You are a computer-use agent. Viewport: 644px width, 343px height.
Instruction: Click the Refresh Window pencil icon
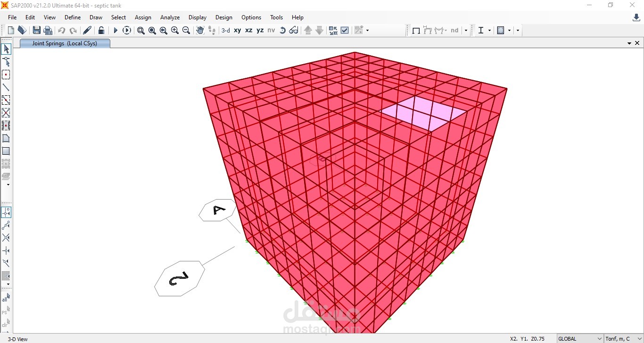pos(87,30)
